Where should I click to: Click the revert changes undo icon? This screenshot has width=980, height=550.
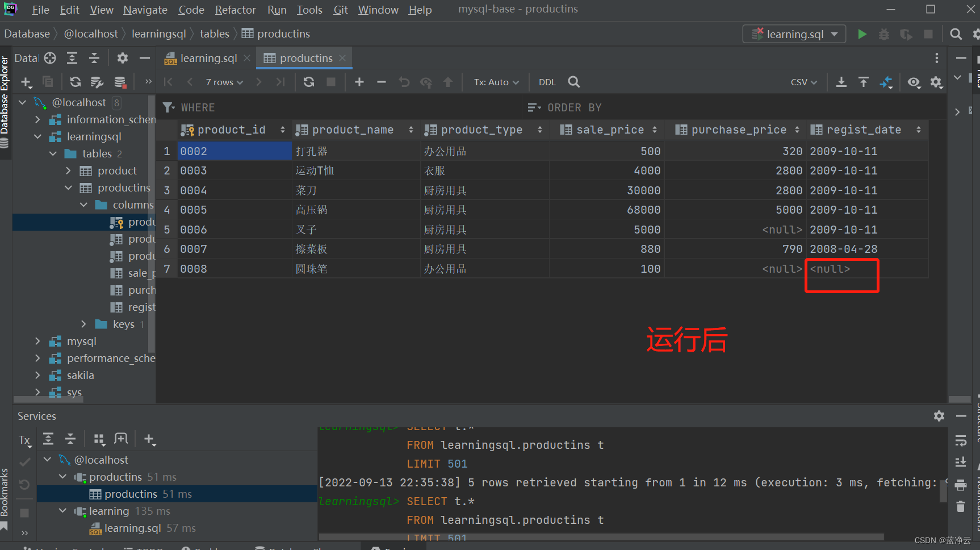click(x=404, y=82)
